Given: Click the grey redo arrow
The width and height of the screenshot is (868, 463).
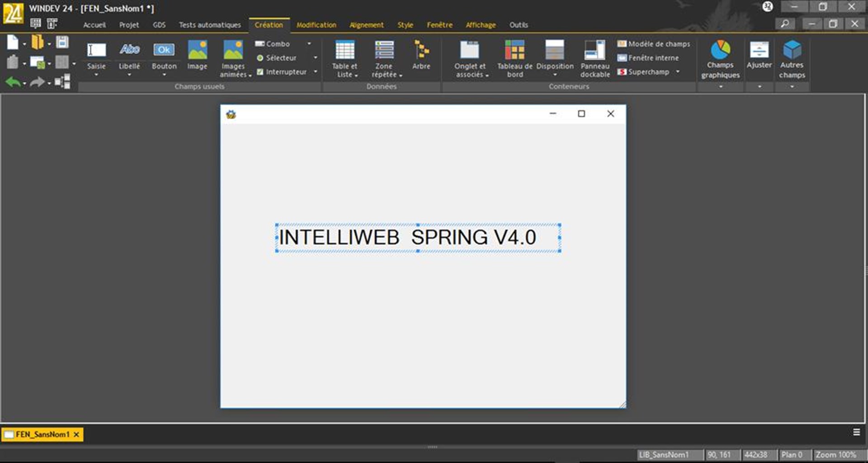Looking at the screenshot, I should pyautogui.click(x=38, y=82).
